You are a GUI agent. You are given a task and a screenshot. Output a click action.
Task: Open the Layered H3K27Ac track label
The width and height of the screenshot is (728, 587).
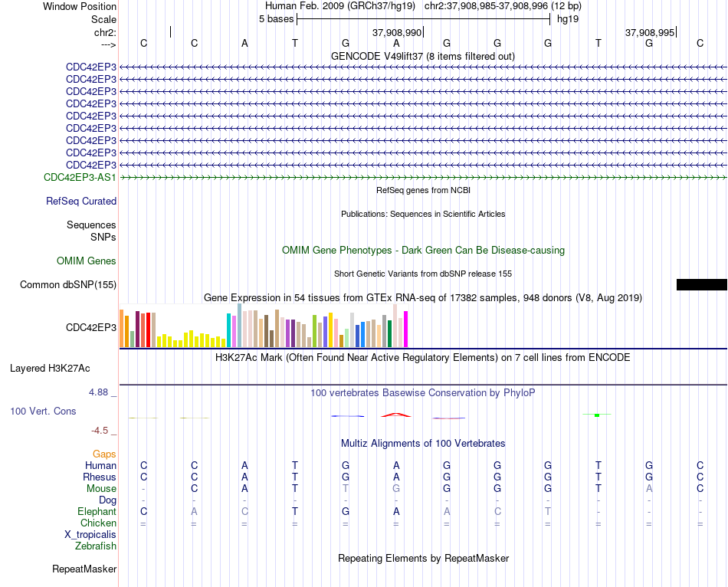pyautogui.click(x=50, y=369)
